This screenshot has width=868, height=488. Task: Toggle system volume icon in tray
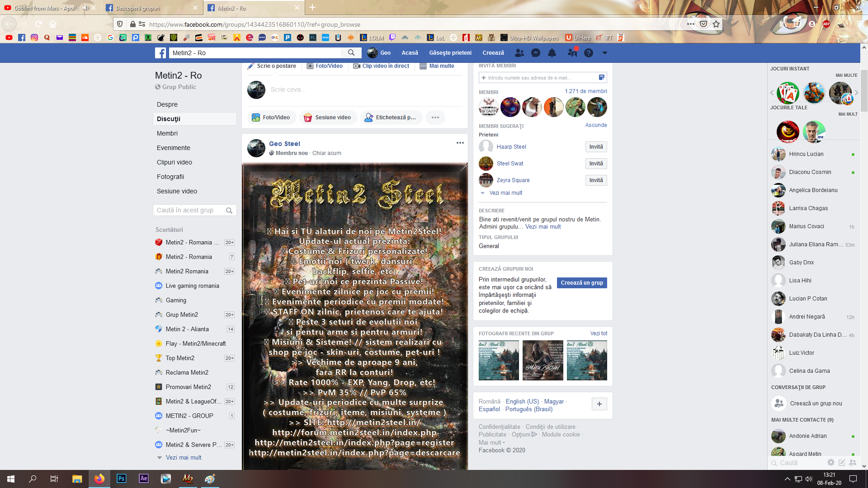click(809, 479)
